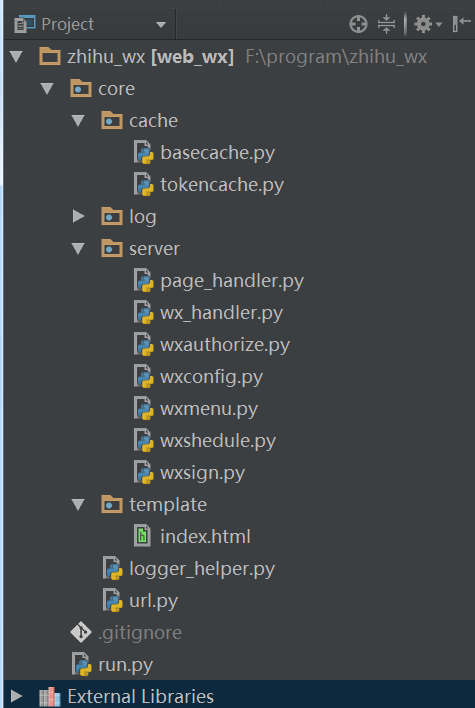This screenshot has height=708, width=475.
Task: Select the server folder name
Action: pyautogui.click(x=154, y=249)
